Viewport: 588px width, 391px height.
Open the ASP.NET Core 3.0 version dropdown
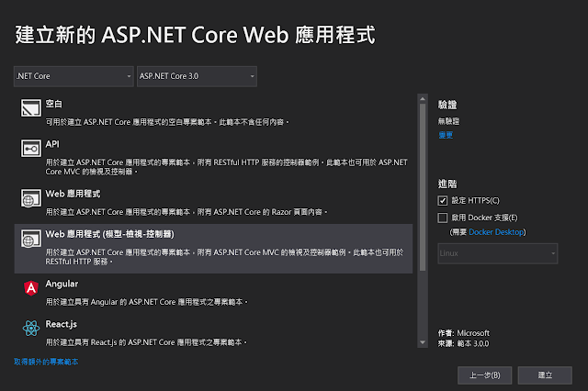tap(197, 76)
